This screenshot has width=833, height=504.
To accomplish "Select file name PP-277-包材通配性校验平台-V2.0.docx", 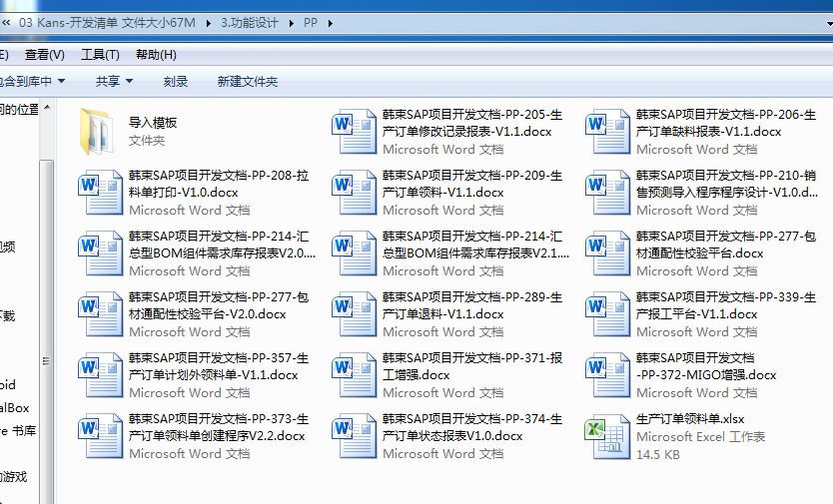I will 219,305.
